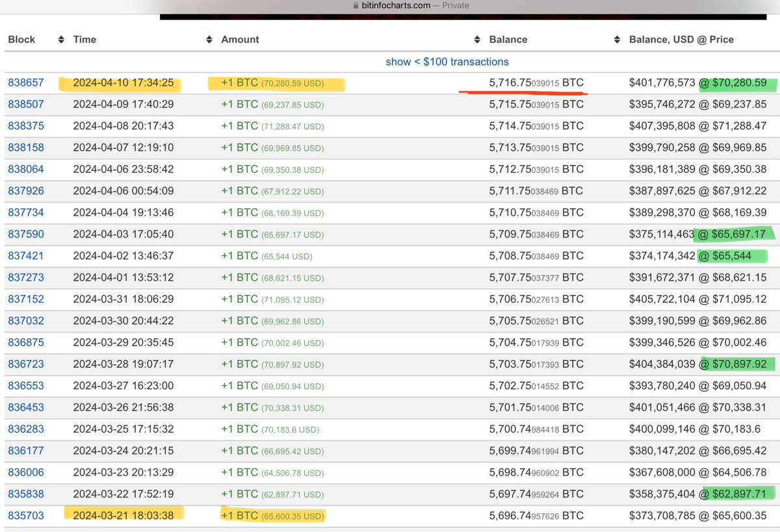The image size is (780, 532).
Task: Select amount +1 BTC (70,280.59 USD)
Action: [272, 82]
